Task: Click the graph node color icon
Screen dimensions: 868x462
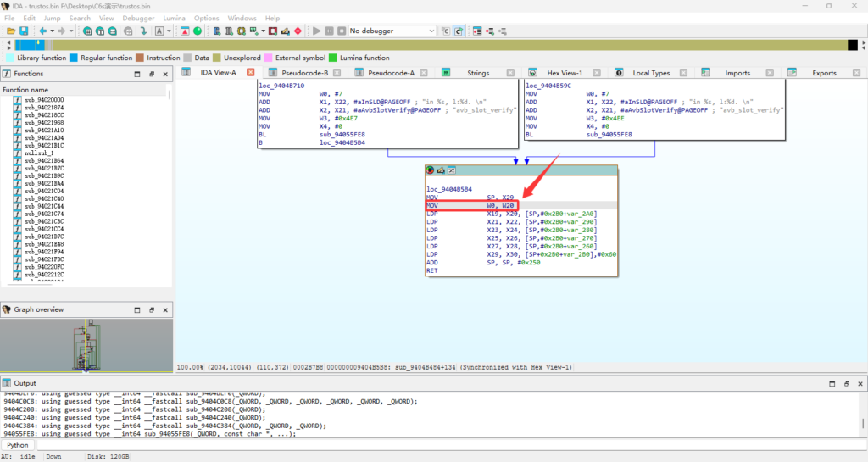Action: 431,170
